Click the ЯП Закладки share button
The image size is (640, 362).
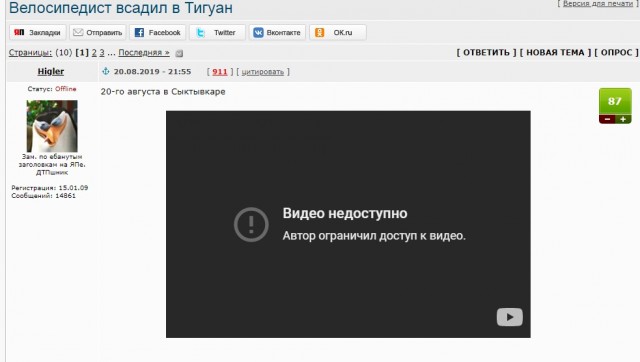[37, 32]
